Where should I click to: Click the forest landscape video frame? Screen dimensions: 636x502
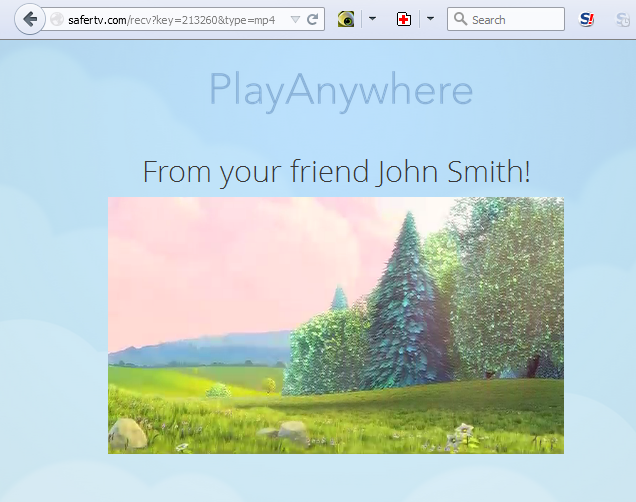pos(336,325)
